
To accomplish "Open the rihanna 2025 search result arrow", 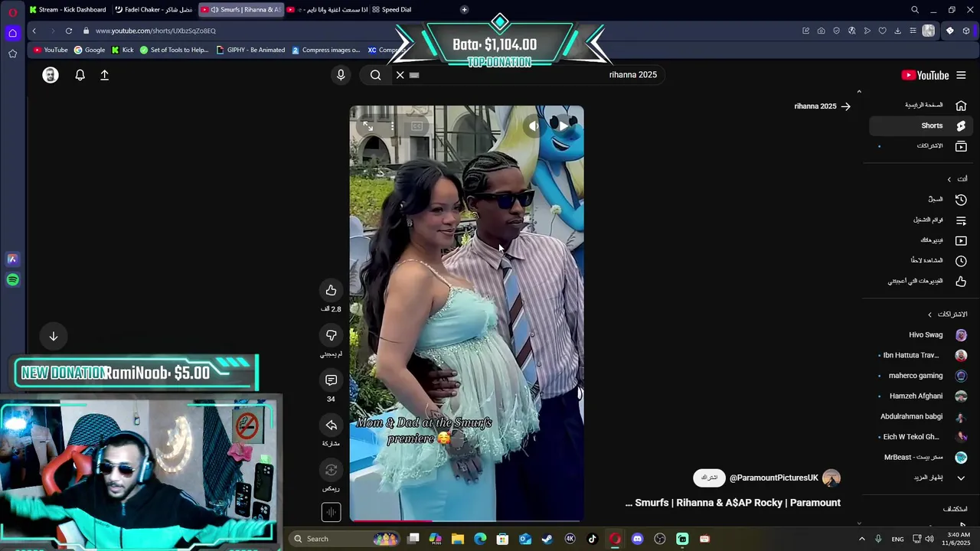I will (x=845, y=106).
